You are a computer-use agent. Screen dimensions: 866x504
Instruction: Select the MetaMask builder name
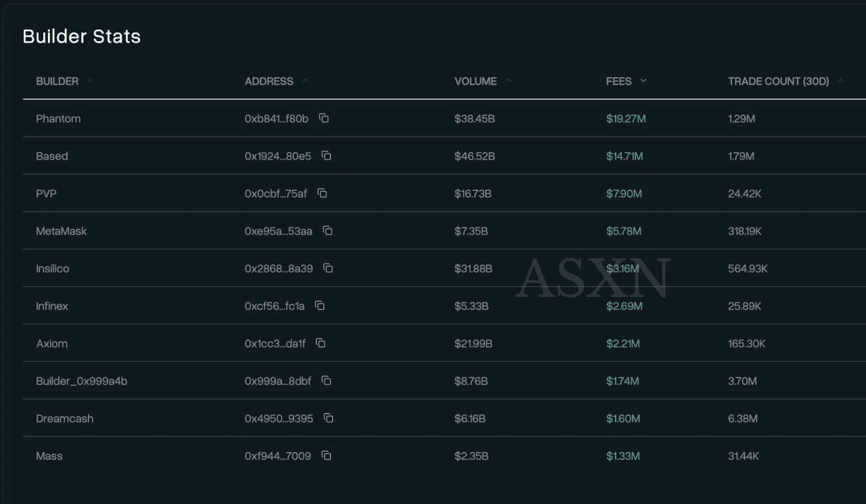(62, 231)
